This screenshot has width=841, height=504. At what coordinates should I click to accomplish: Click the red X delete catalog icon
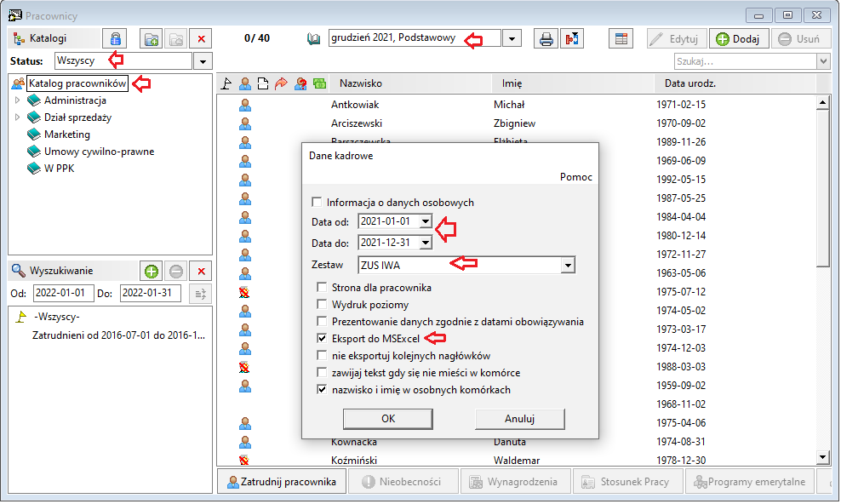[201, 38]
